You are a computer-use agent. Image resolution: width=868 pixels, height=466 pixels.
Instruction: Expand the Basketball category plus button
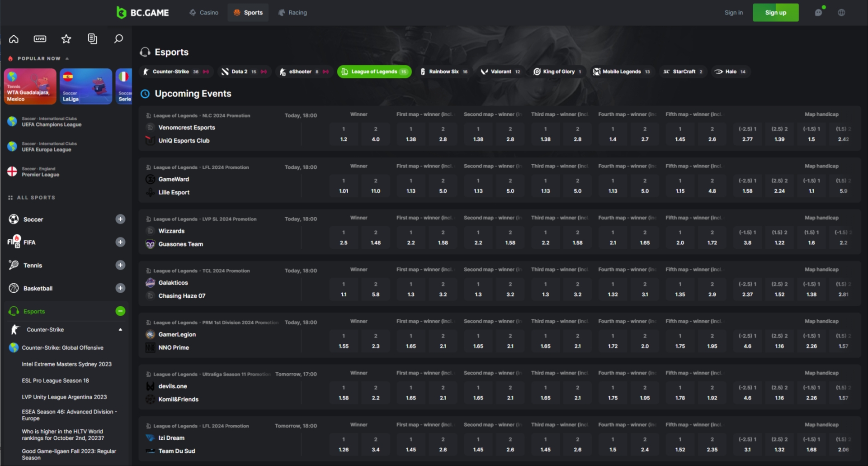pyautogui.click(x=120, y=288)
